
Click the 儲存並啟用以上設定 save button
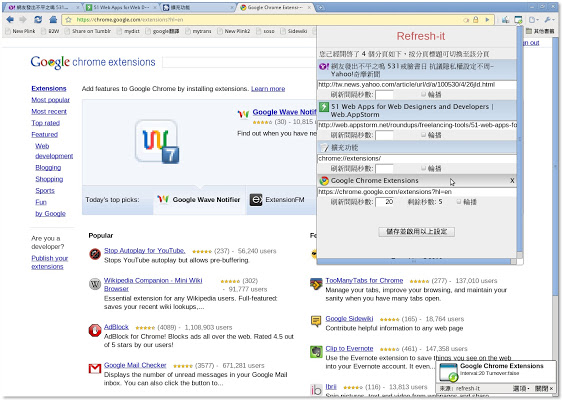coord(416,232)
